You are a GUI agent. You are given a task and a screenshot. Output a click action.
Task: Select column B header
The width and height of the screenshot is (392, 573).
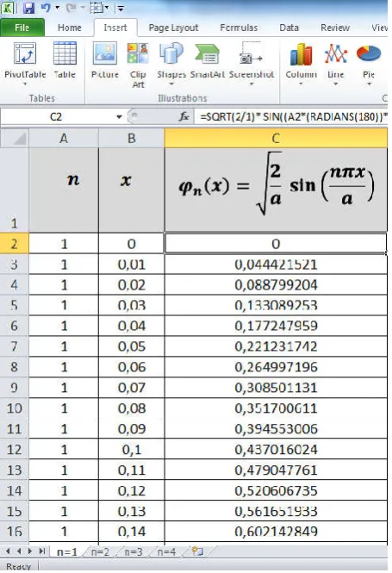(x=132, y=138)
